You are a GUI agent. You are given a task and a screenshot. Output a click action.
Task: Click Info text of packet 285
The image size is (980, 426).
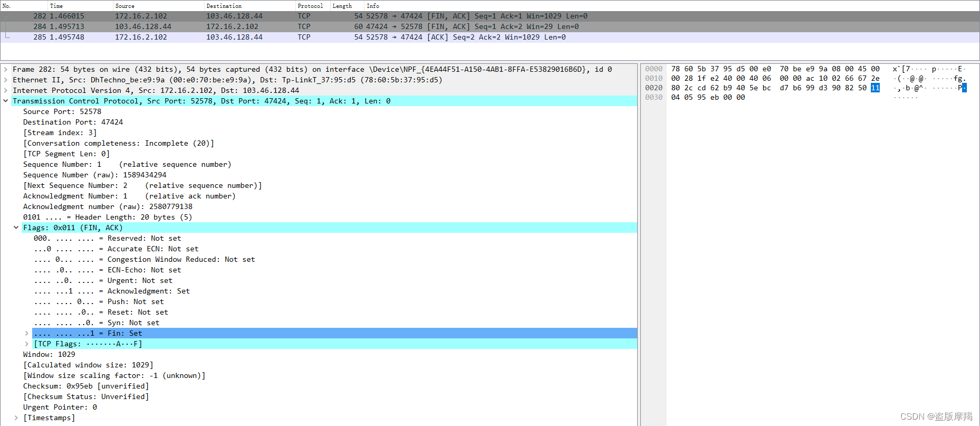tap(466, 37)
